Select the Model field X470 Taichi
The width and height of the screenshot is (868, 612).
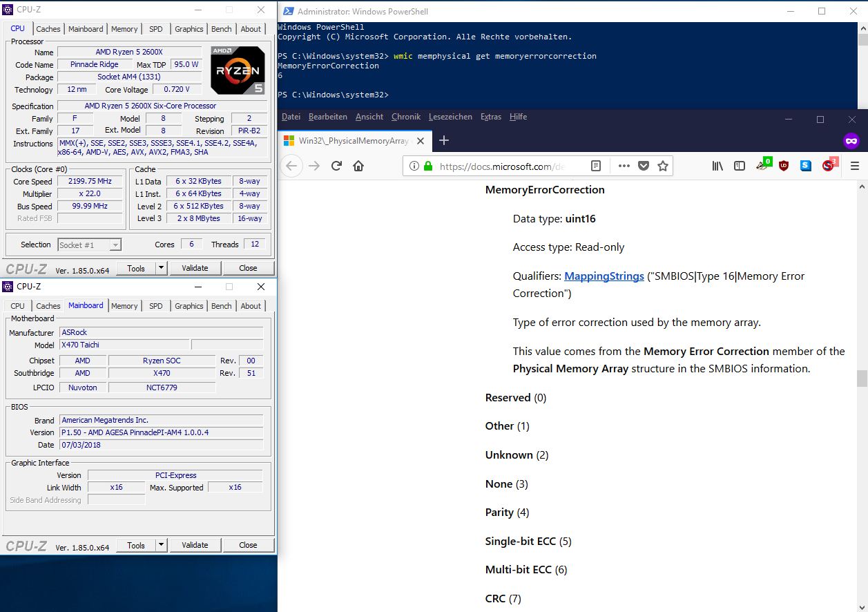(x=124, y=345)
